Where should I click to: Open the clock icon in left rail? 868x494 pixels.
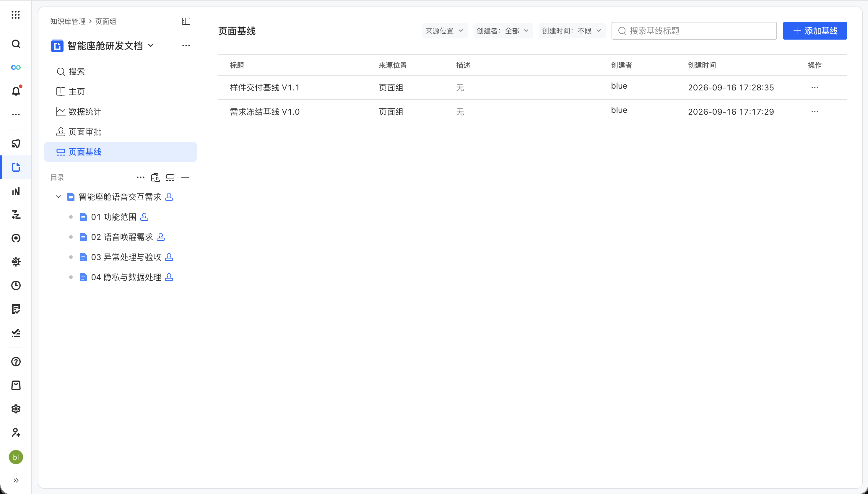(x=16, y=285)
